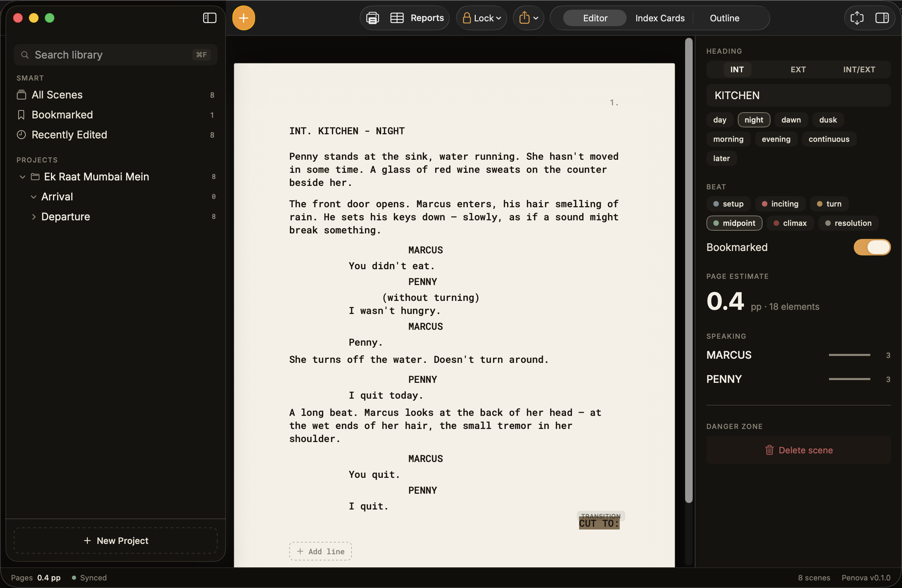
Task: Click the Search library field
Action: pos(115,55)
